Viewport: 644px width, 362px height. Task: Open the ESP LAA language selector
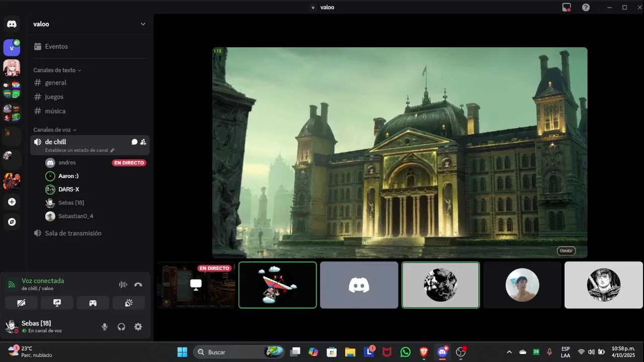[566, 352]
